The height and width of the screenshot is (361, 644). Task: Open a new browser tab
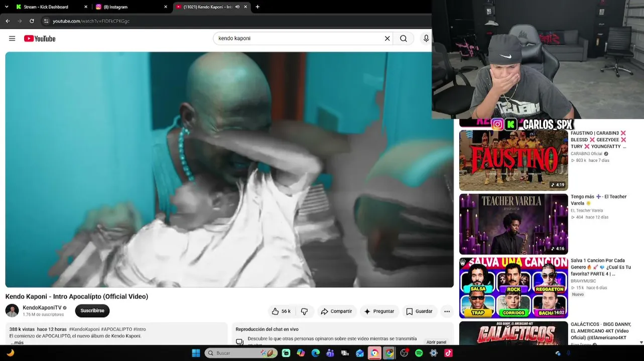(x=257, y=7)
